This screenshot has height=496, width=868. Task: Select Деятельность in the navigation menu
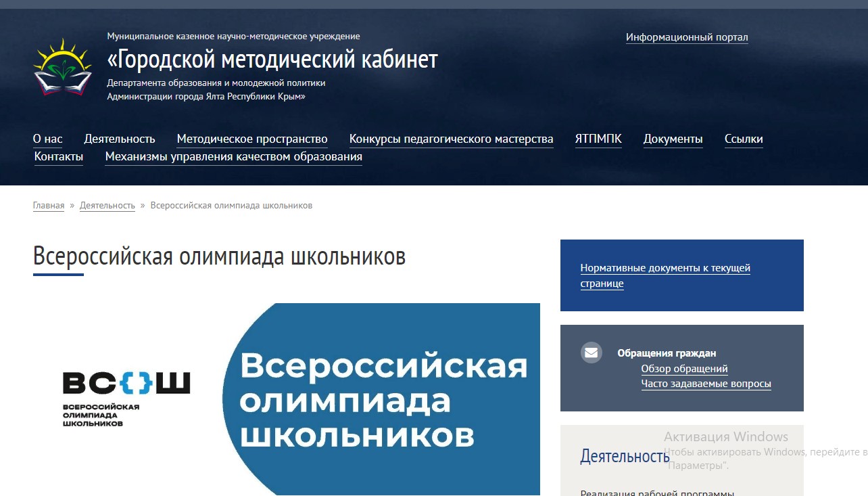pos(120,139)
